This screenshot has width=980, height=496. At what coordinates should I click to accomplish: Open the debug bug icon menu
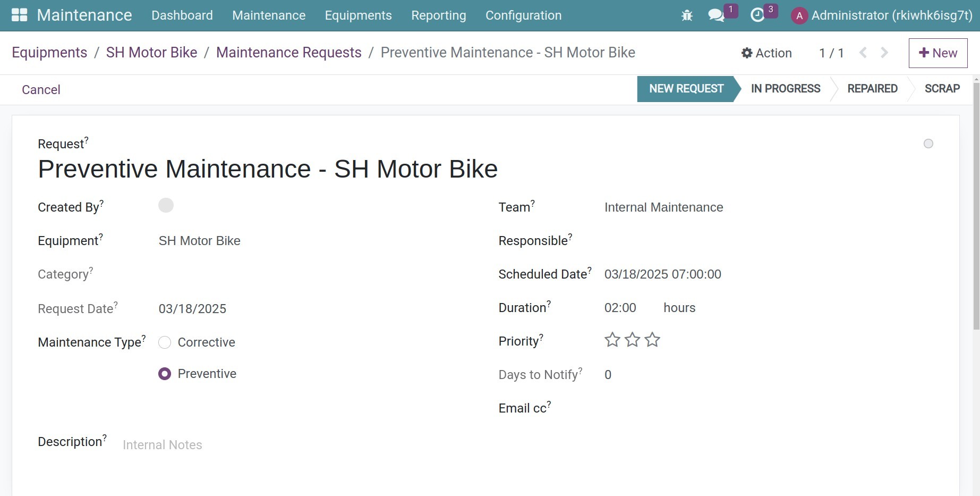click(687, 15)
